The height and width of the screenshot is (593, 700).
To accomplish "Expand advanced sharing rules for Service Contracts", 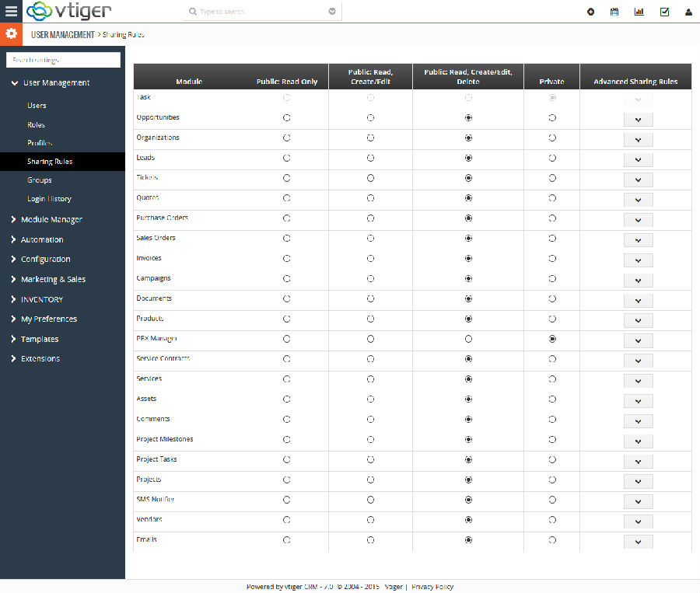I will pos(639,361).
